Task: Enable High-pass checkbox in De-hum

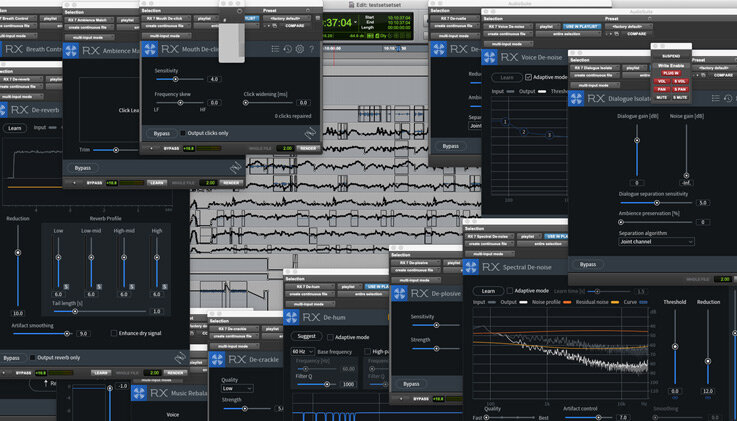Action: 367,351
